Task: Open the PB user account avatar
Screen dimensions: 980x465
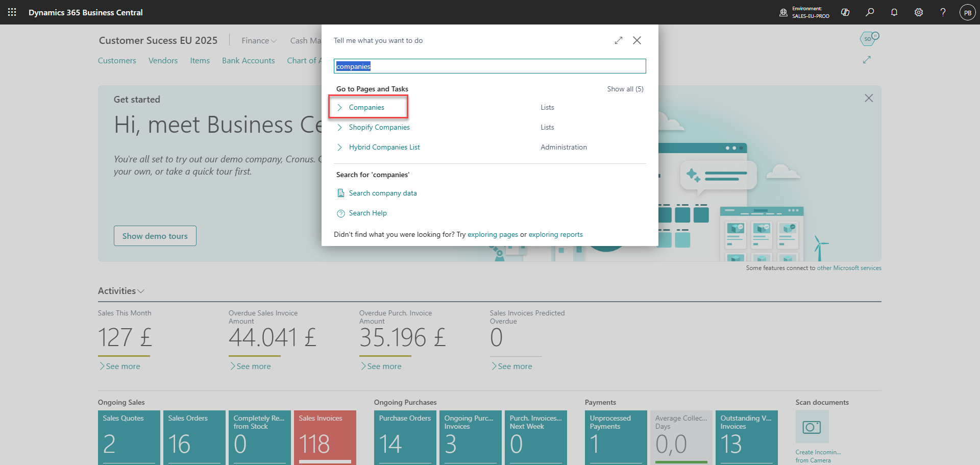Action: pyautogui.click(x=968, y=12)
